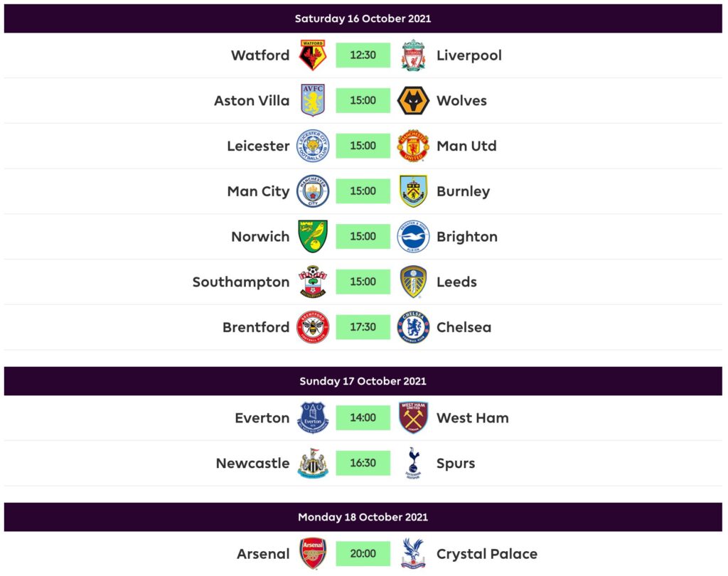Click the Spurs cockerel logo
The width and height of the screenshot is (728, 576).
[x=413, y=463]
